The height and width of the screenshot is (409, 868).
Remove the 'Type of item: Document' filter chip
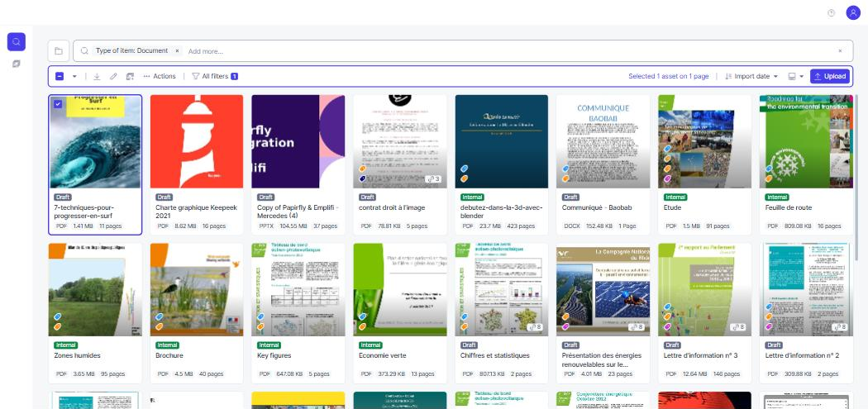pyautogui.click(x=177, y=51)
